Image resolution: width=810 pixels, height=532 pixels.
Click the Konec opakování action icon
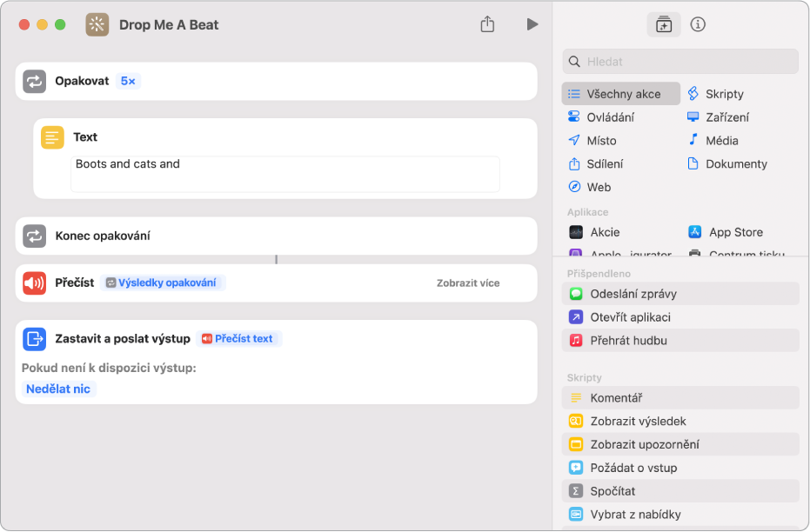tap(35, 236)
